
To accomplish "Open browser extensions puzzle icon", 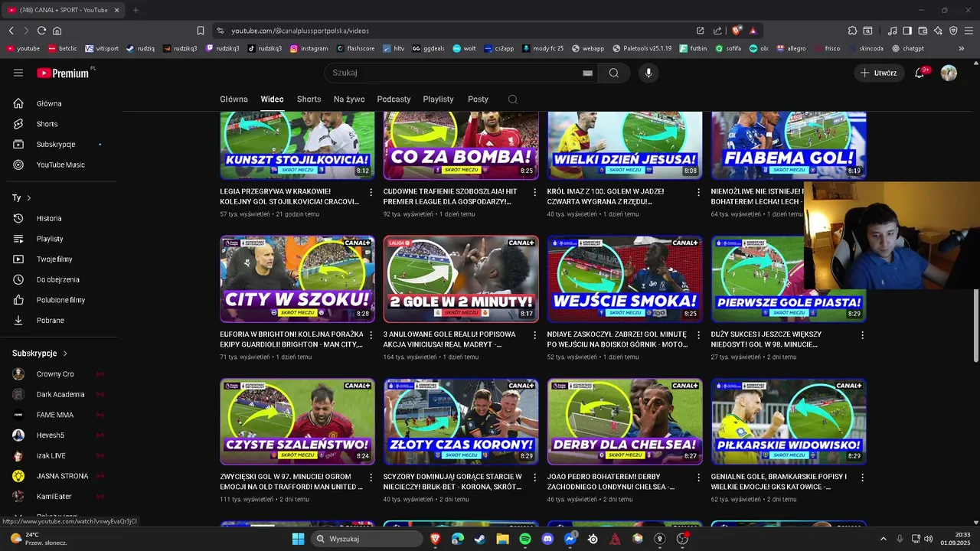I will (852, 31).
